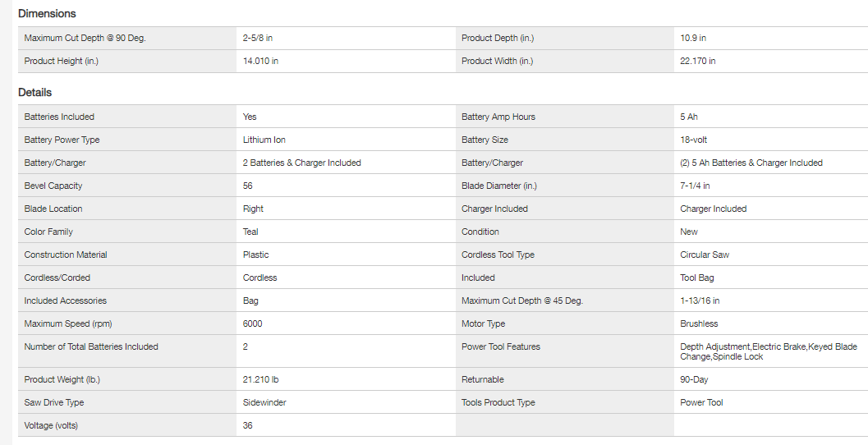Click the 90-Day returnable value

694,379
